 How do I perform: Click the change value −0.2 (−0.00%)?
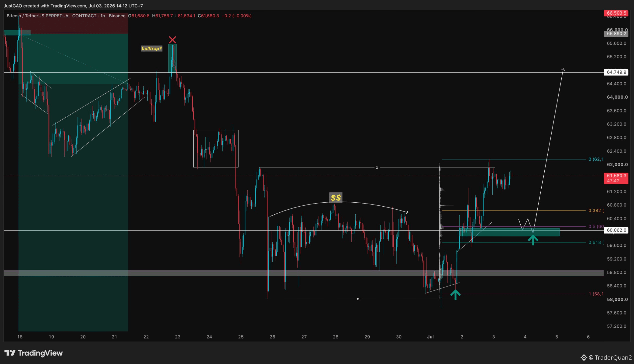(237, 16)
